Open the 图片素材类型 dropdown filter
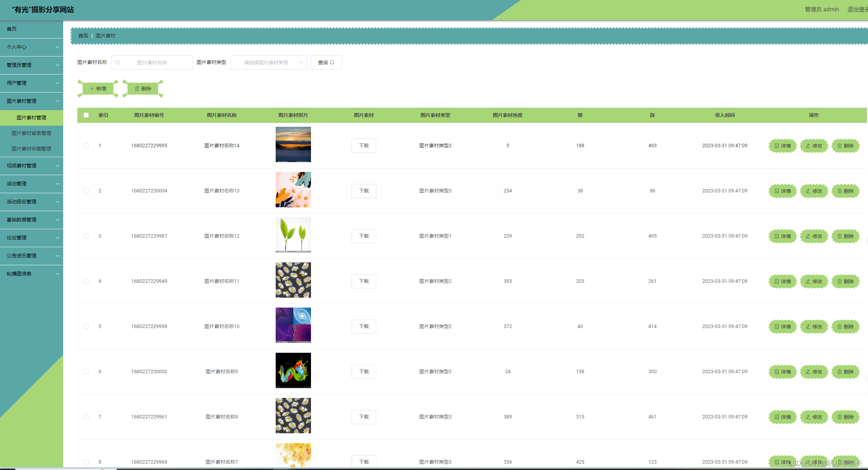 pos(269,63)
